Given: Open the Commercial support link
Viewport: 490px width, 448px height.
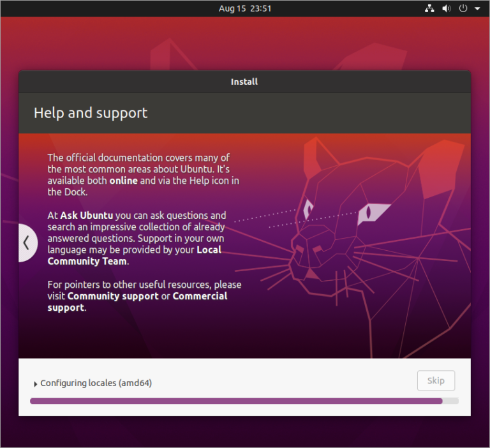Looking at the screenshot, I should pyautogui.click(x=138, y=302).
